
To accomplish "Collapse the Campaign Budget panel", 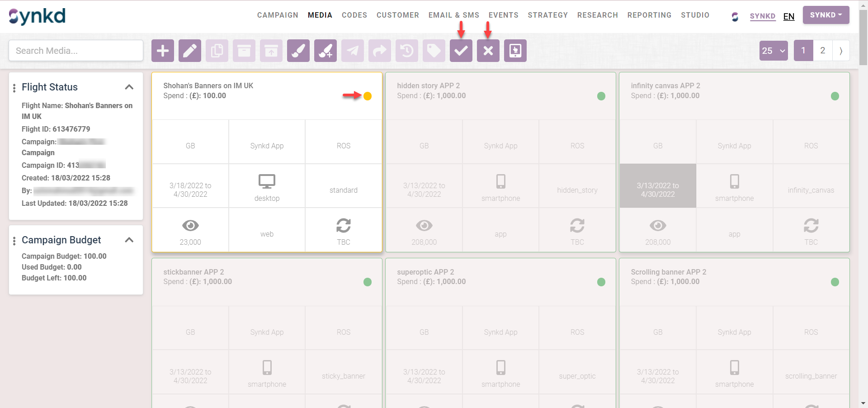I will [129, 240].
